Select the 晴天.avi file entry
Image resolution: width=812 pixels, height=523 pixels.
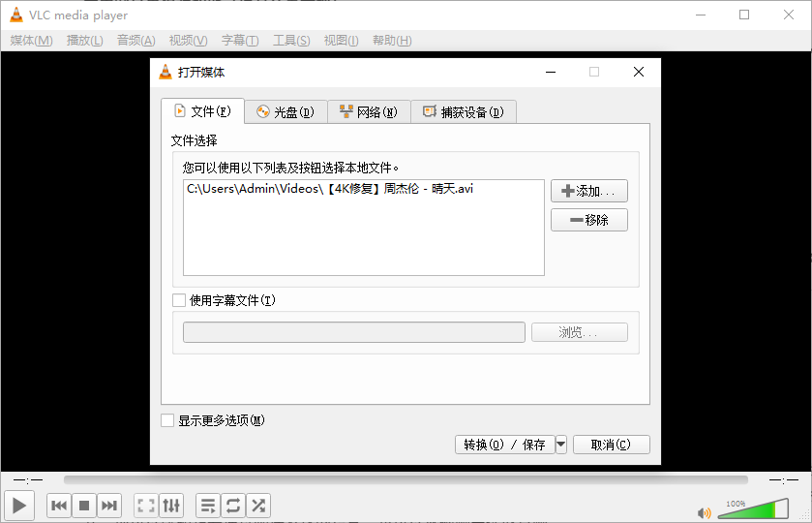330,189
